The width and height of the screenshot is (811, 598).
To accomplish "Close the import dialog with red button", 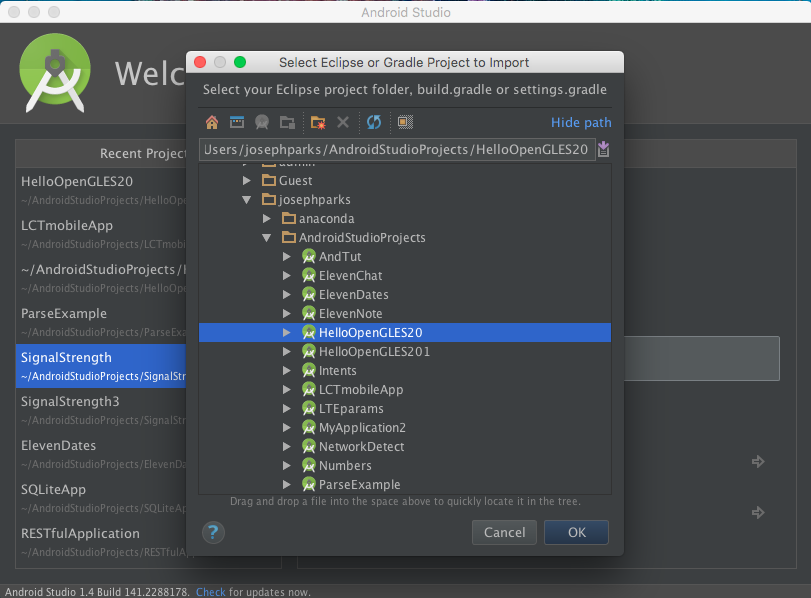I will [200, 63].
